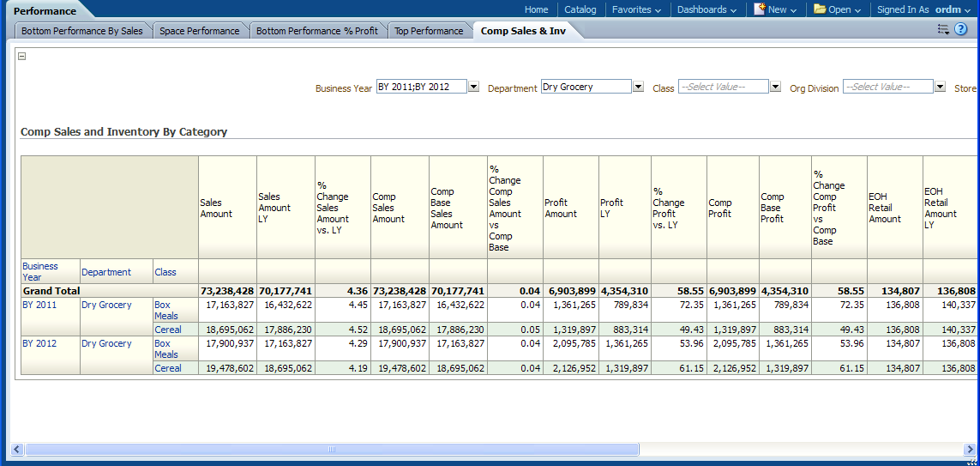
Task: Go to the Home link
Action: point(536,9)
